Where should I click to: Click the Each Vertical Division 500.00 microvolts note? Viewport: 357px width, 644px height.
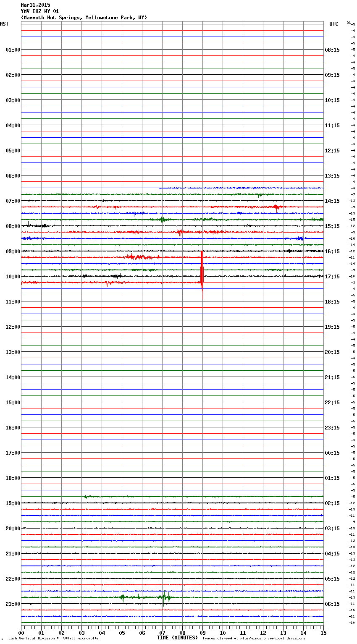pos(53,639)
